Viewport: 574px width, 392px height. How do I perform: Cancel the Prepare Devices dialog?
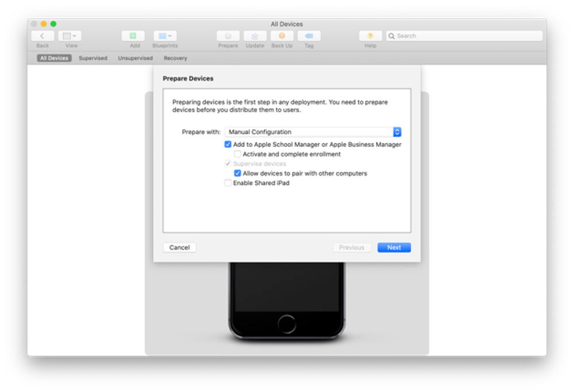[x=179, y=247]
